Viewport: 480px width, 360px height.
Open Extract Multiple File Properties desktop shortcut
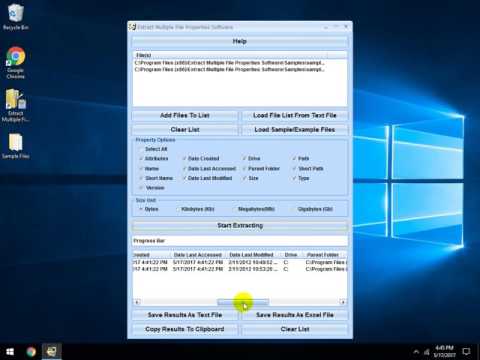pos(15,105)
